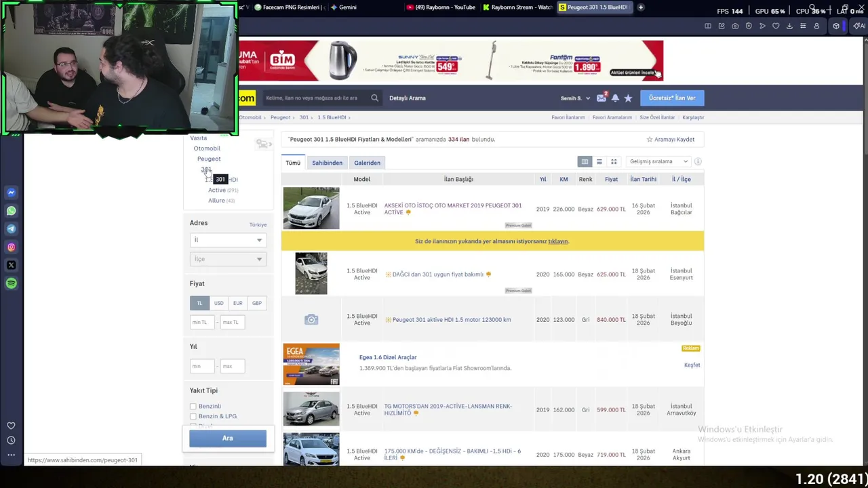
Task: Sort listings by Fiyat column
Action: pos(611,180)
